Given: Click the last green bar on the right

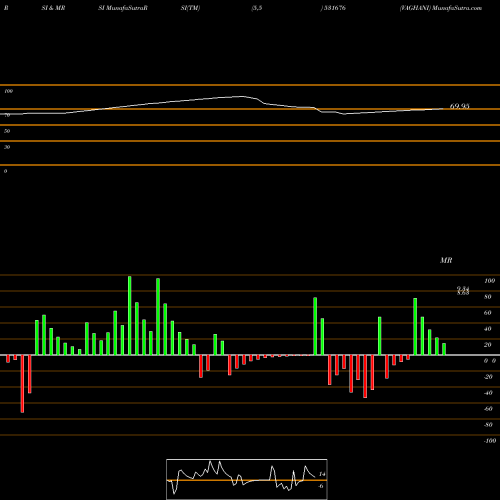Looking at the screenshot, I should tap(444, 349).
